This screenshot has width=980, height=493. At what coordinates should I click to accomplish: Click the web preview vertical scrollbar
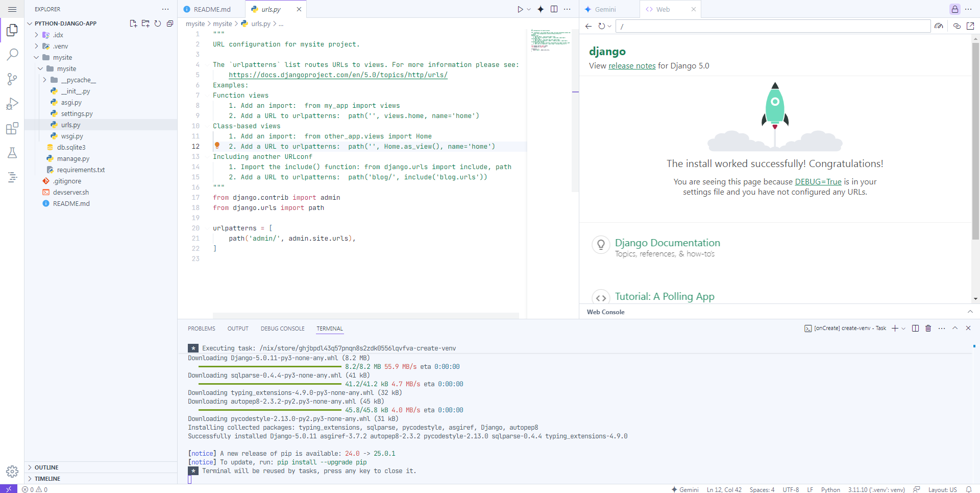click(x=975, y=140)
